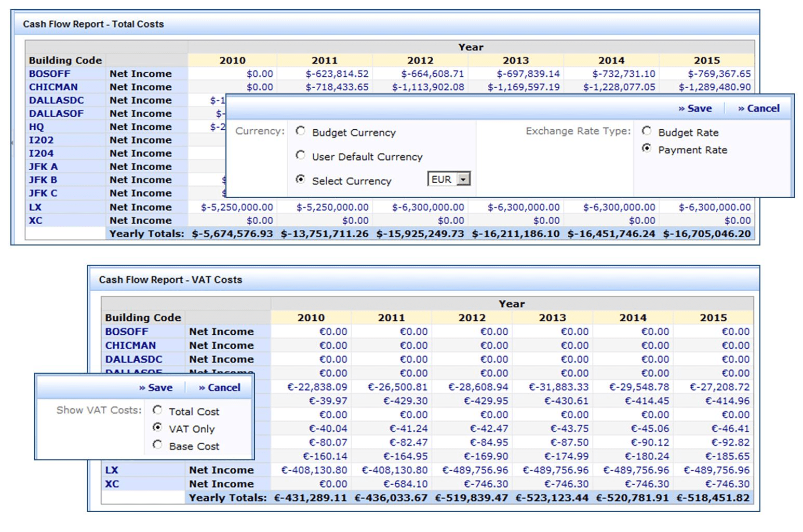Cancel the VAT Costs options panel
The image size is (803, 532).
point(217,387)
